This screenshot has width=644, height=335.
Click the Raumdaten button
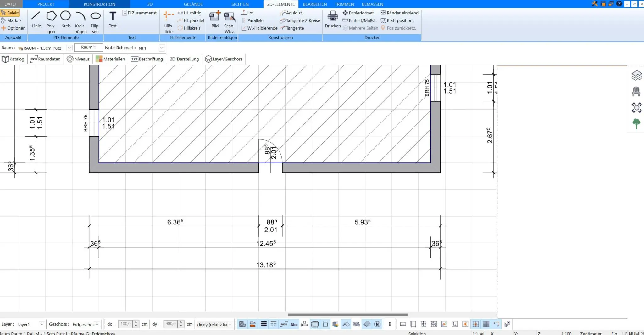pyautogui.click(x=46, y=59)
